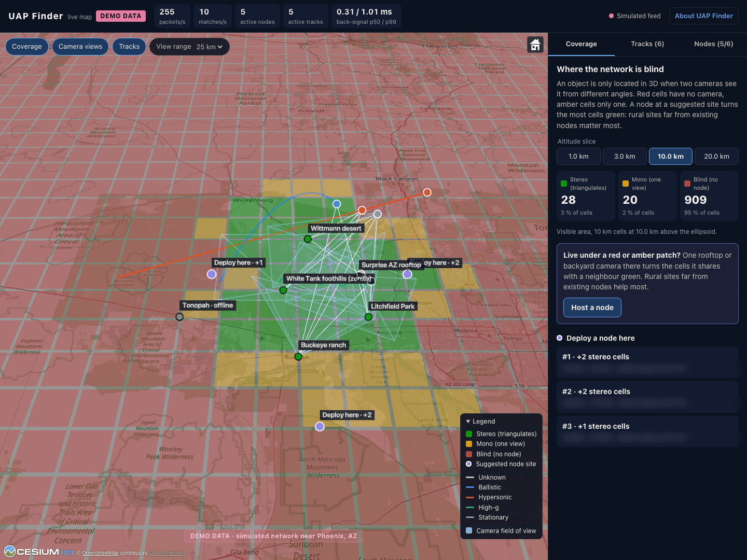Image resolution: width=747 pixels, height=560 pixels.
Task: Switch to the Coverage tab
Action: [x=581, y=44]
